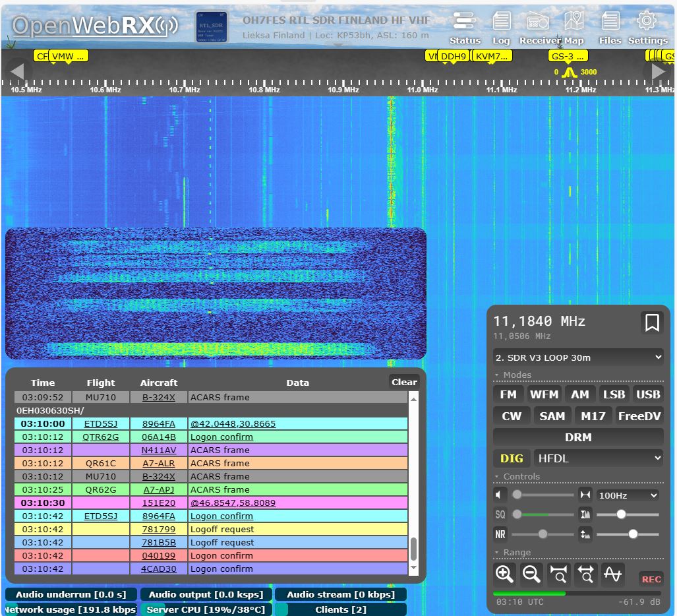
Task: Open the SDR V3 LOOP 30m profile dropdown
Action: (578, 357)
